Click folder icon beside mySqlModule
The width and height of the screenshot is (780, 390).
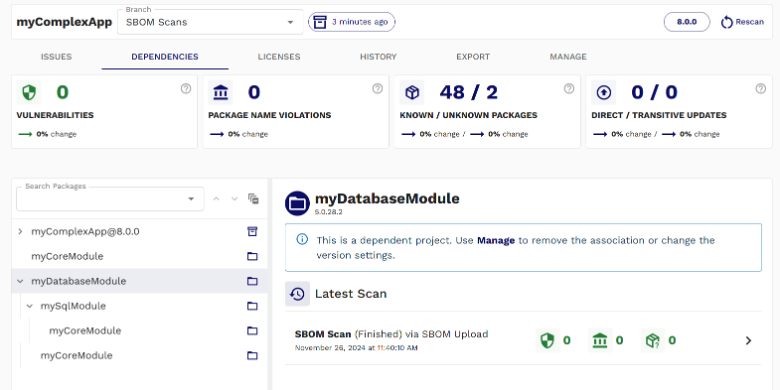(253, 306)
